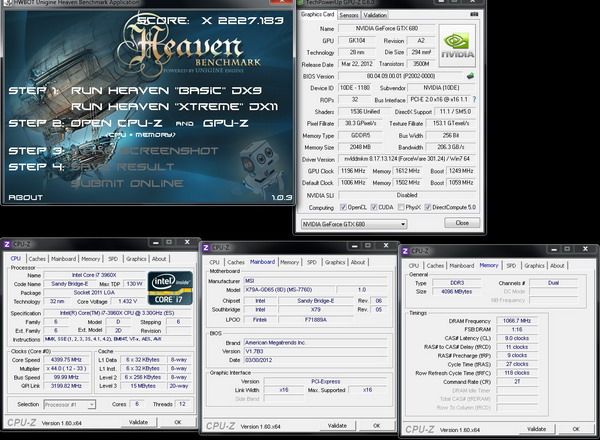The height and width of the screenshot is (440, 600).
Task: Open the Processor #1 selection dropdown
Action: coord(70,404)
